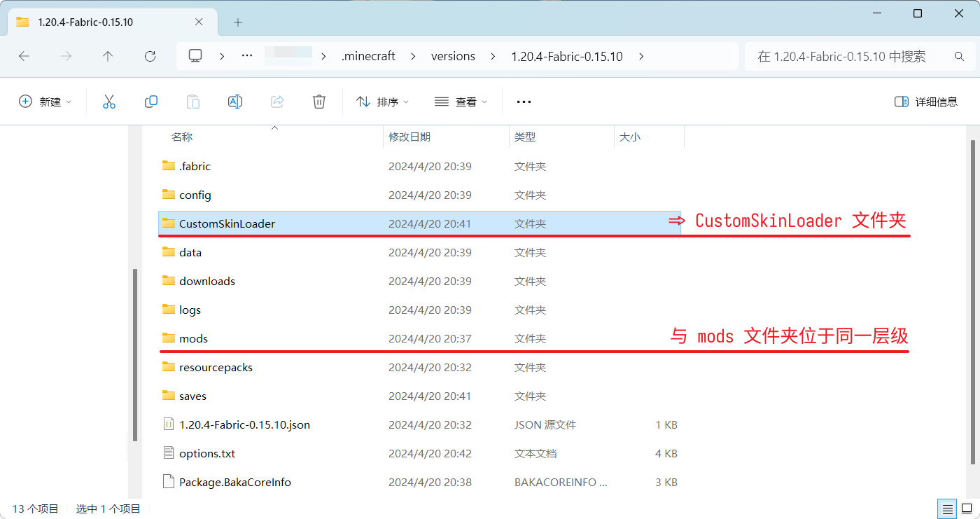Go up one directory level
The image size is (980, 519).
coord(108,57)
